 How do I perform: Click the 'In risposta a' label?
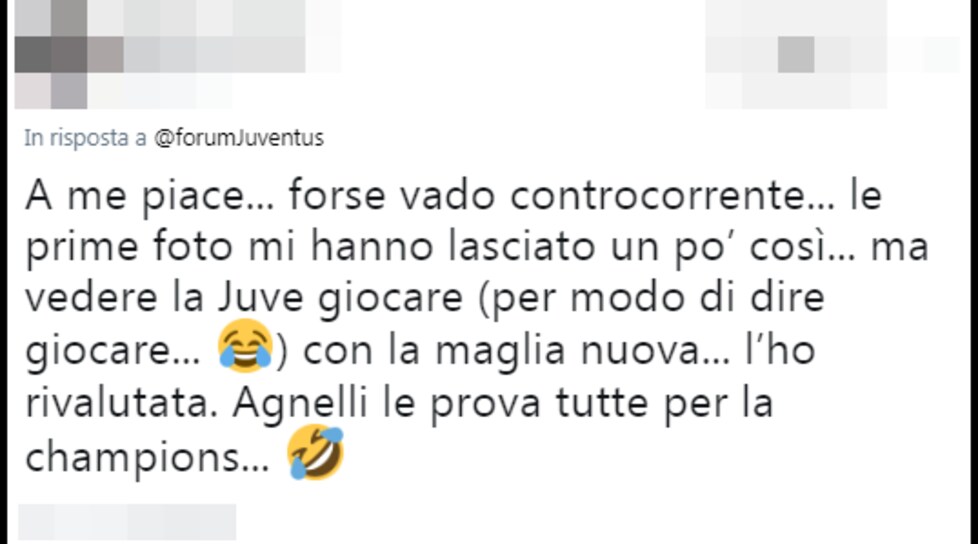coord(85,138)
